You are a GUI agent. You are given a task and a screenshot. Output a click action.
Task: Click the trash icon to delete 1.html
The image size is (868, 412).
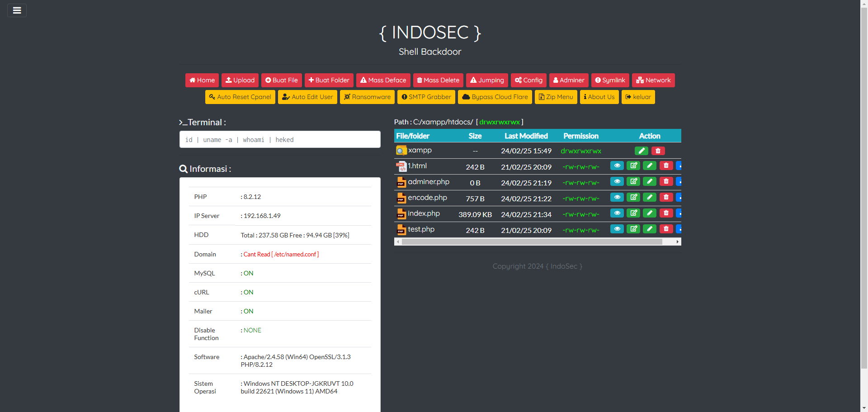[x=665, y=166]
